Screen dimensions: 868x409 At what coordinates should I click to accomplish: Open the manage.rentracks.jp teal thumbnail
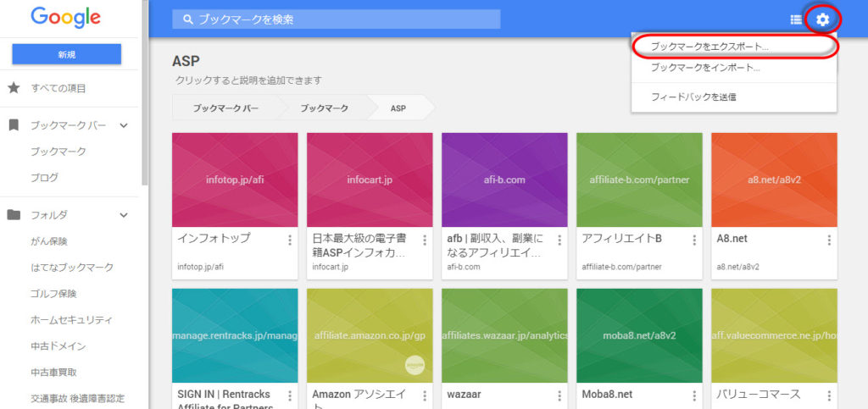235,335
